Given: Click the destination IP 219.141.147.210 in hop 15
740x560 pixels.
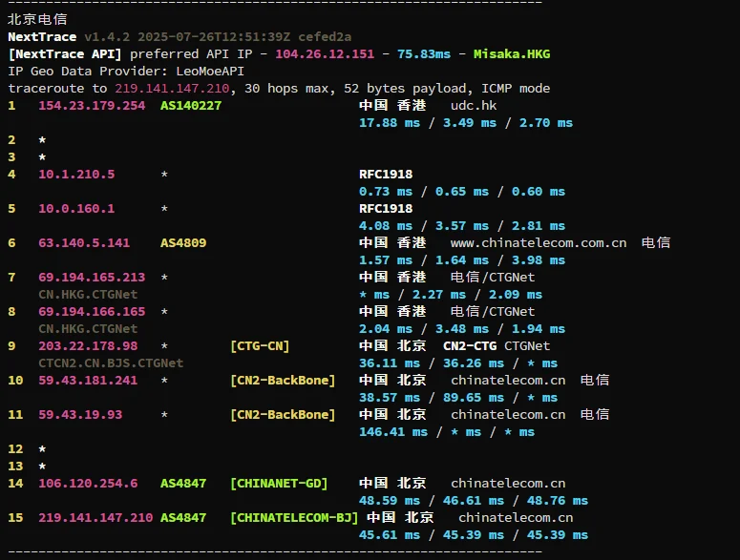Looking at the screenshot, I should [x=95, y=518].
